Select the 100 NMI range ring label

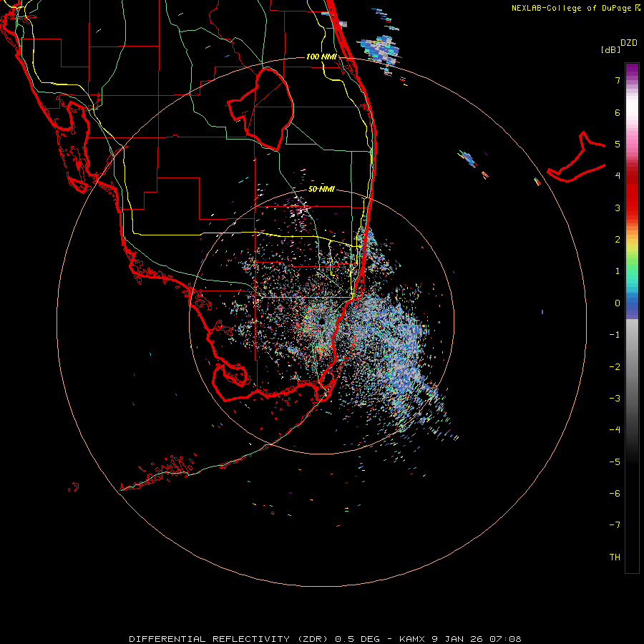(321, 57)
